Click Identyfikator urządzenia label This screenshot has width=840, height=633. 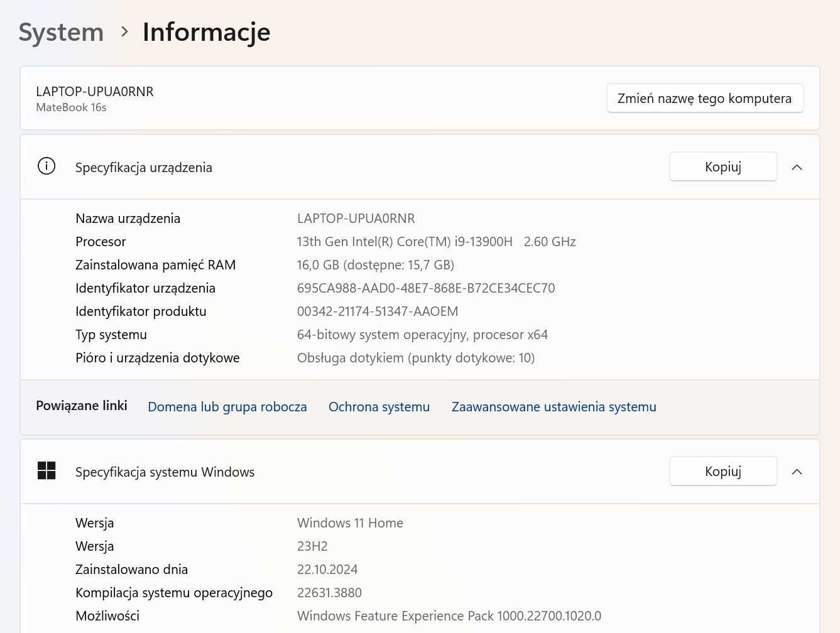pos(146,288)
